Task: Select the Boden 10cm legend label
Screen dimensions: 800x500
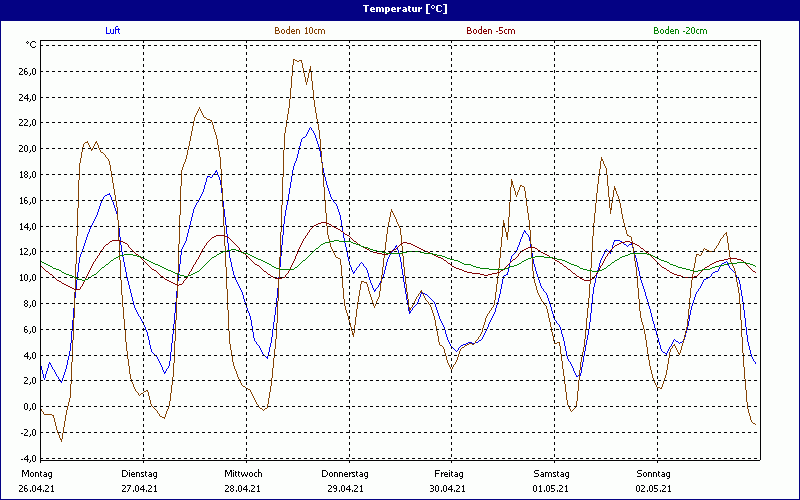Action: pos(299,31)
